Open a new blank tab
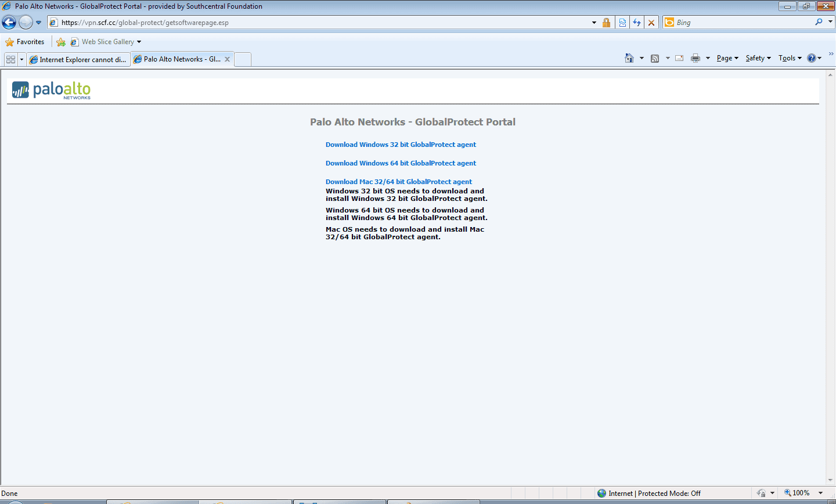This screenshot has height=504, width=836. (243, 59)
